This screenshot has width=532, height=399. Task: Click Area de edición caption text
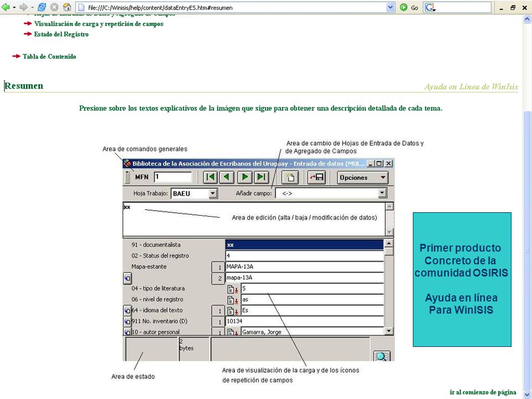pyautogui.click(x=304, y=217)
